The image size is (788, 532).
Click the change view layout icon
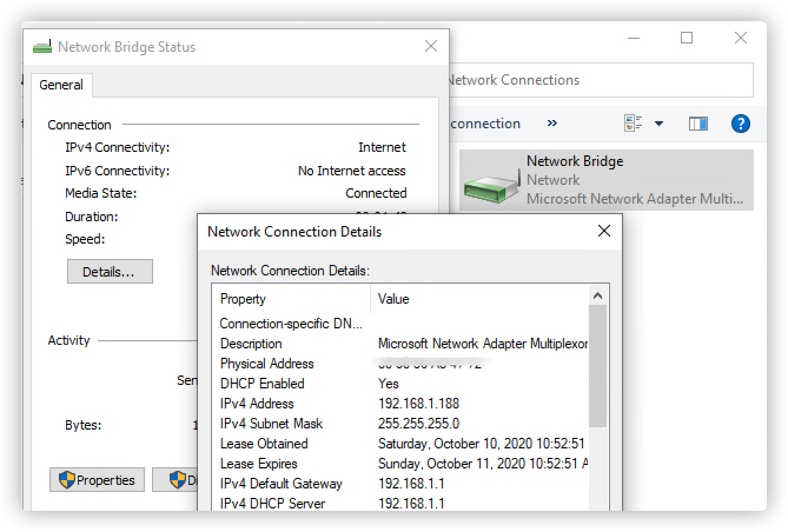click(x=633, y=124)
